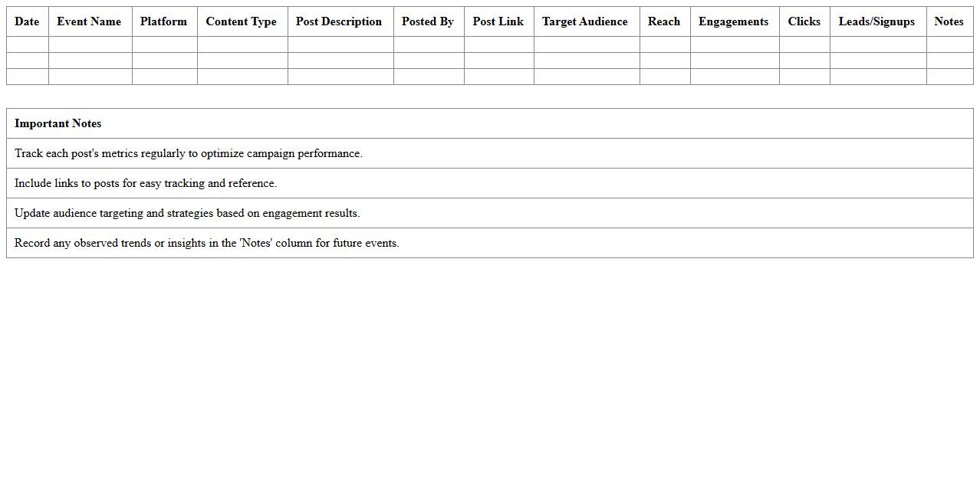Click the Important Notes heading row

click(x=489, y=123)
